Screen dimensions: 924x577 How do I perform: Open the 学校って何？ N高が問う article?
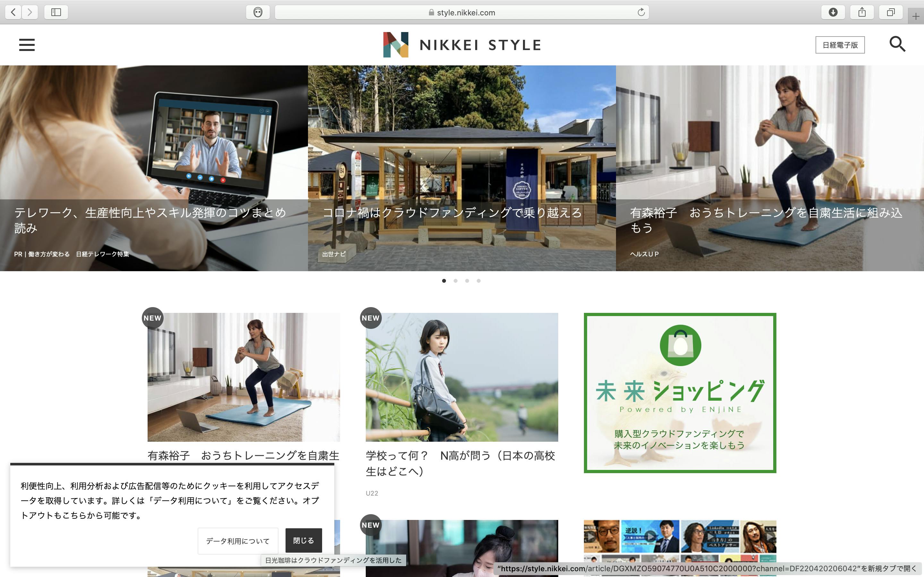click(x=461, y=463)
